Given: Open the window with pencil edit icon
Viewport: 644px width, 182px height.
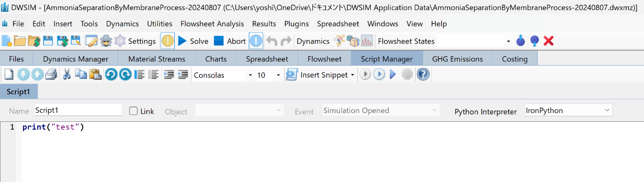Looking at the screenshot, I should click(92, 41).
